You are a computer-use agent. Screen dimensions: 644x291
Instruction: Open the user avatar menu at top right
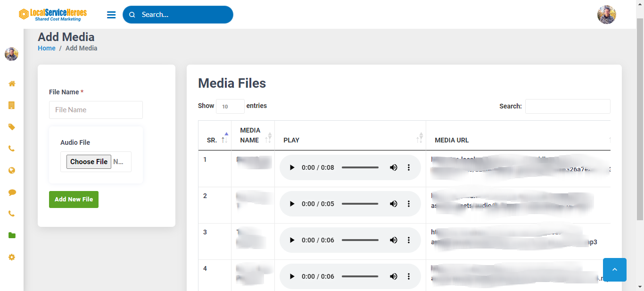[606, 15]
